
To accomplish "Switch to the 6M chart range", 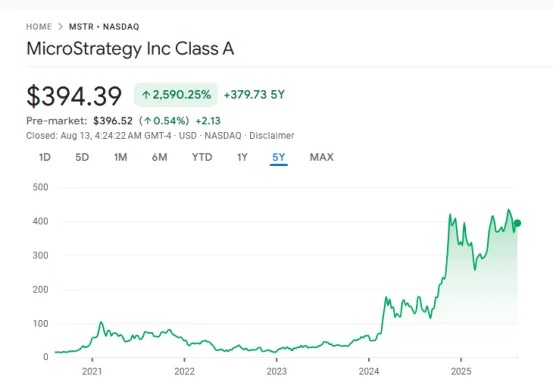I will tap(160, 157).
